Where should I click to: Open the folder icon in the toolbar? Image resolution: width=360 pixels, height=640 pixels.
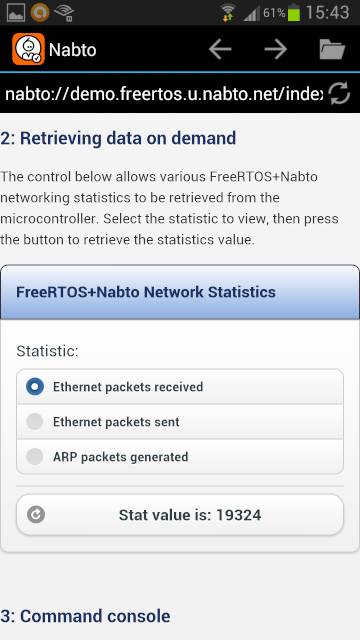click(332, 49)
